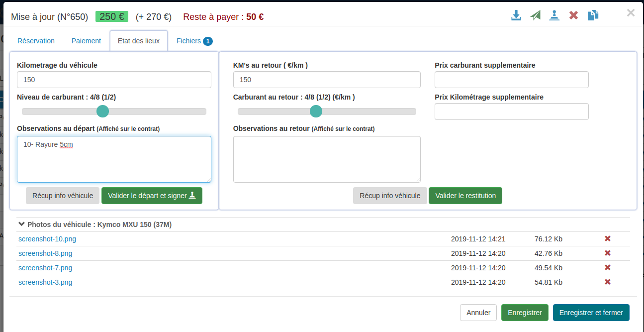Switch to the Réservation tab
Image resolution: width=644 pixels, height=332 pixels.
pyautogui.click(x=36, y=41)
